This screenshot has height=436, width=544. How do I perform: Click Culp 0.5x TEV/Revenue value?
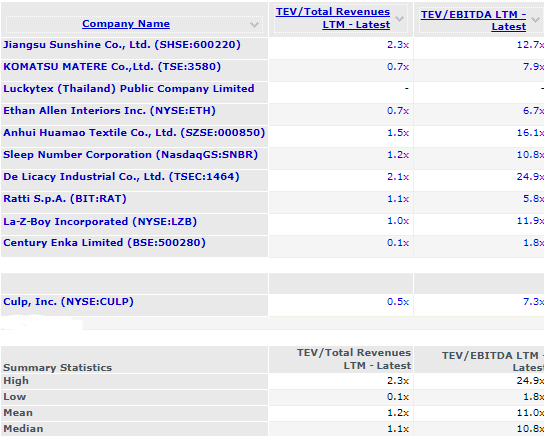[398, 301]
